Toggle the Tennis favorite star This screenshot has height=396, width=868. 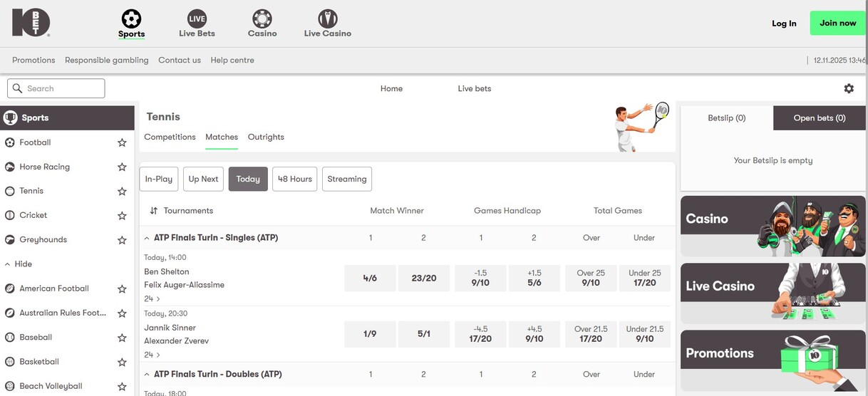tap(122, 192)
